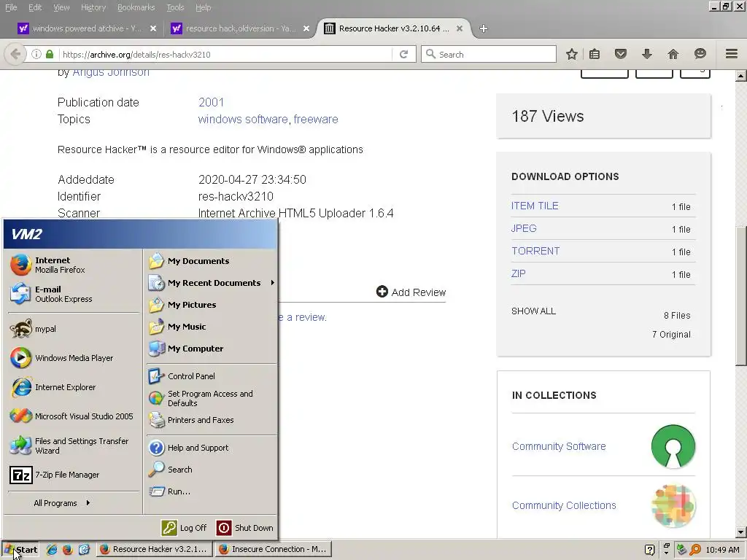Click the browser Search box
Viewport: 747px width, 560px height.
click(489, 54)
